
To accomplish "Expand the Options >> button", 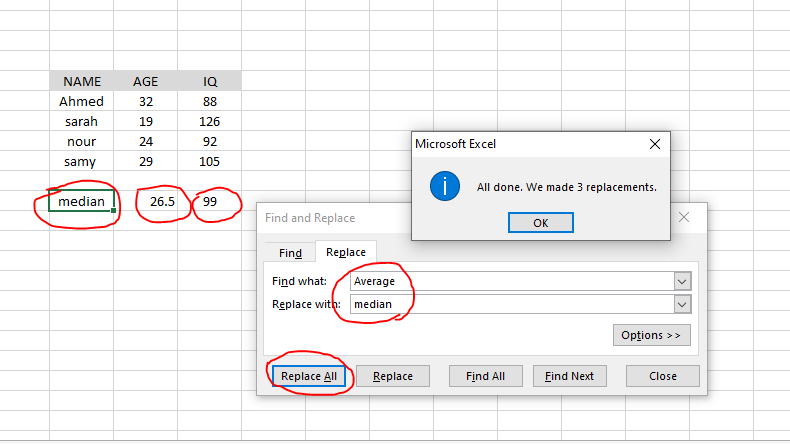I will [x=651, y=335].
